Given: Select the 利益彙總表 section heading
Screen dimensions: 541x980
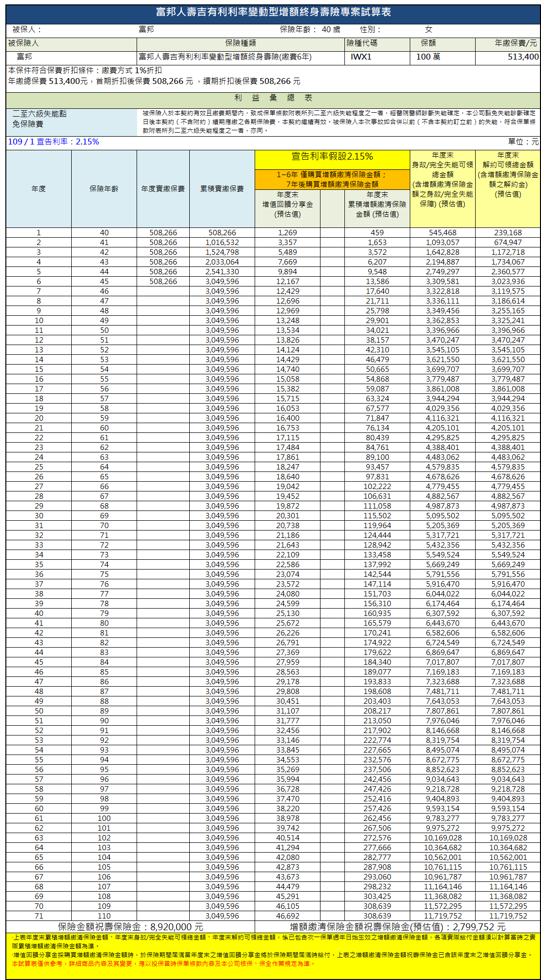Looking at the screenshot, I should click(x=273, y=98).
